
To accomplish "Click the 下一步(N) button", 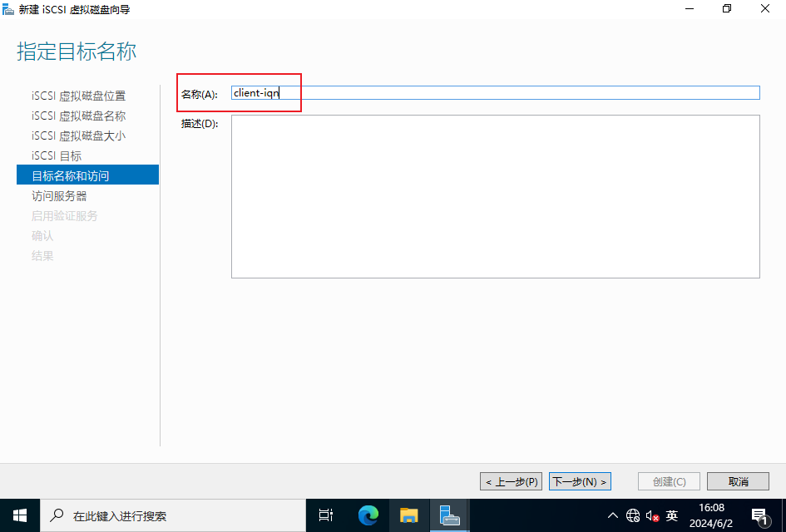I will 580,481.
